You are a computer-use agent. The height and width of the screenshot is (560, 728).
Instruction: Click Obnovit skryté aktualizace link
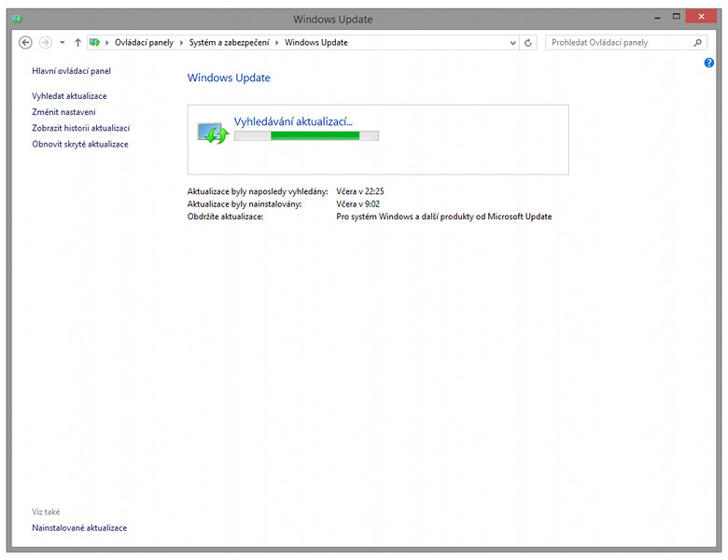pos(80,145)
